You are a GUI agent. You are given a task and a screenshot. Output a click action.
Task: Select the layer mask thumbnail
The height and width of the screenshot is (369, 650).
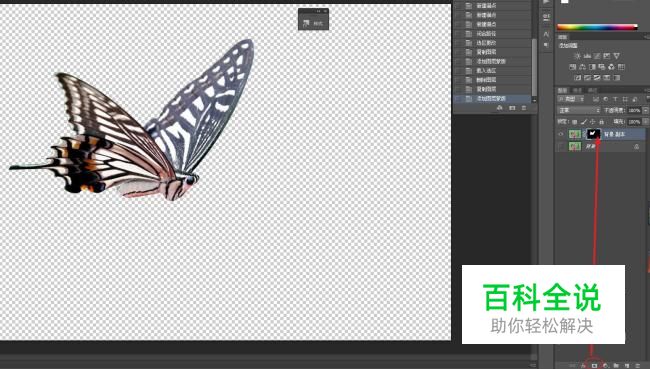point(594,134)
